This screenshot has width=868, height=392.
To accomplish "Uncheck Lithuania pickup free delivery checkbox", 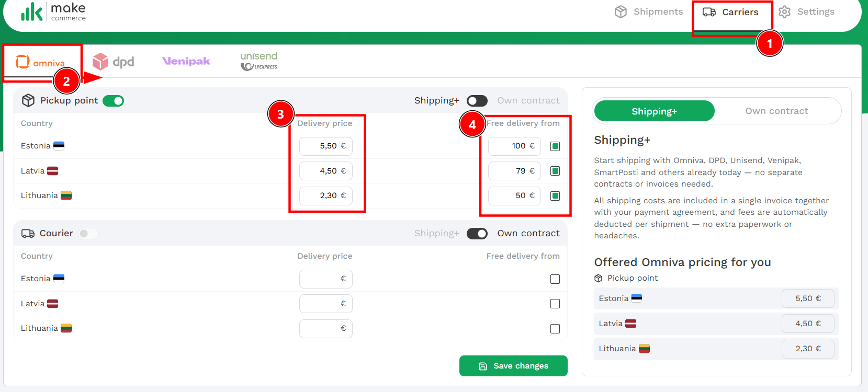I will coord(555,196).
